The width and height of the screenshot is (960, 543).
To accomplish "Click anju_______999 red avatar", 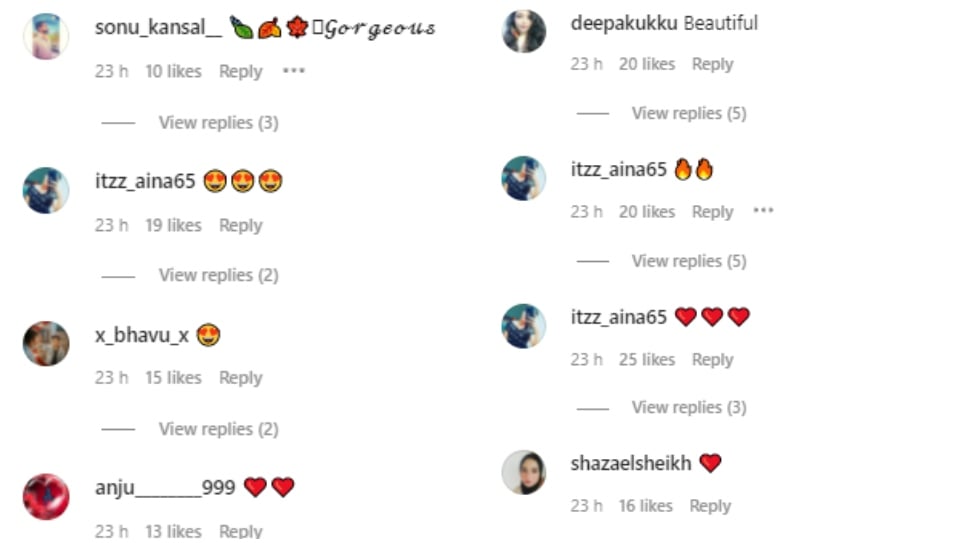I will coord(46,496).
